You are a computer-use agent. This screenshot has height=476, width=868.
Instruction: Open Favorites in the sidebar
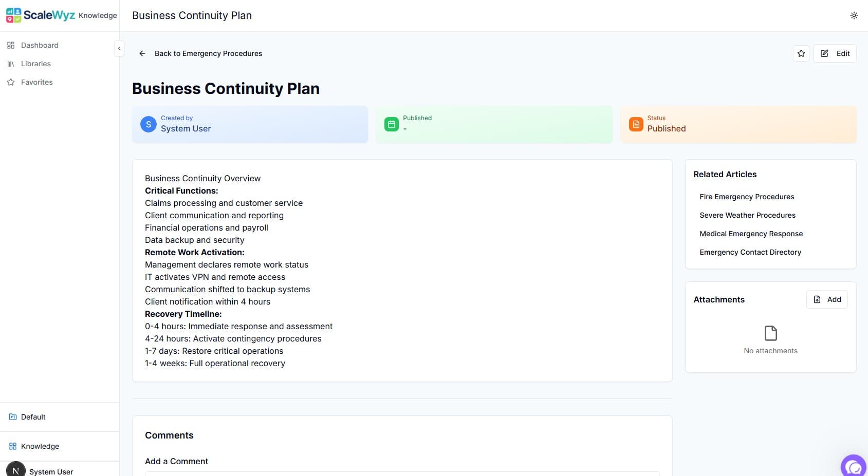(x=36, y=82)
